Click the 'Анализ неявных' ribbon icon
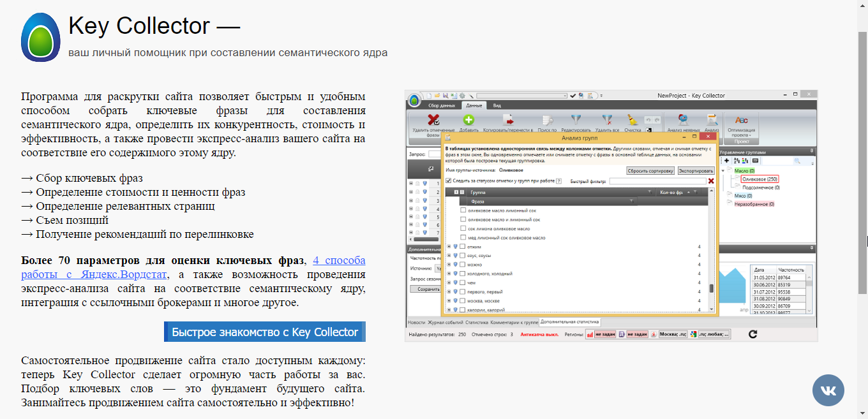868x419 pixels. click(683, 119)
